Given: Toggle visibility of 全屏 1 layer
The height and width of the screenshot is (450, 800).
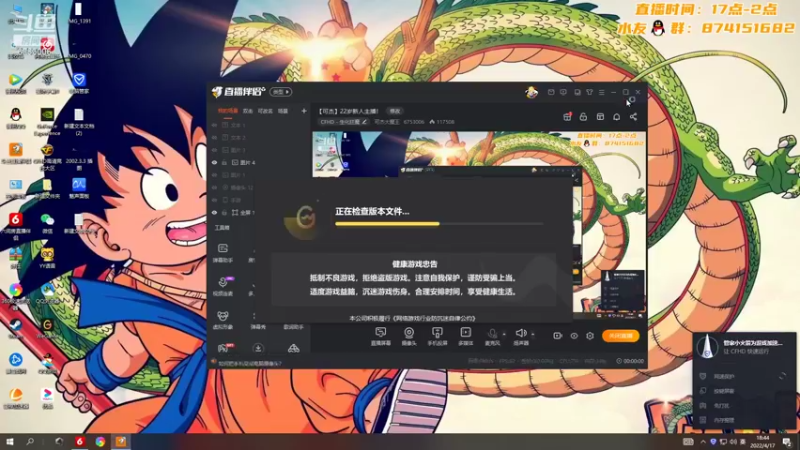Looking at the screenshot, I should 214,212.
